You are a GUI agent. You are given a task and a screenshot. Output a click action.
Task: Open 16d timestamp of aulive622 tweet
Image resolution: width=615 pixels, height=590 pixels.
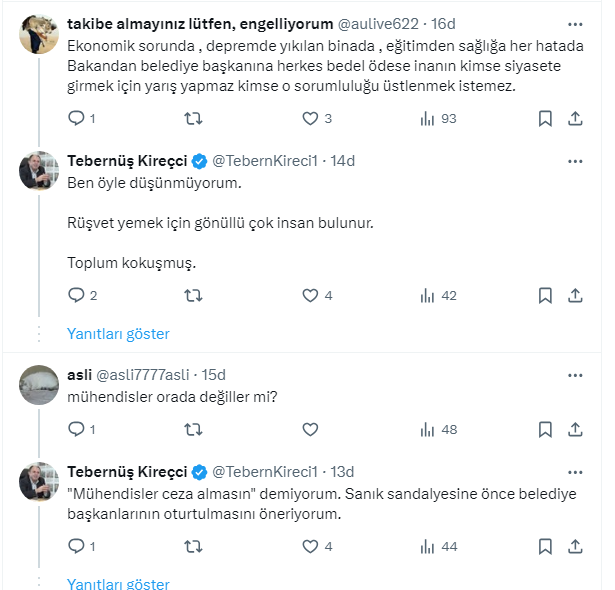[x=443, y=23]
